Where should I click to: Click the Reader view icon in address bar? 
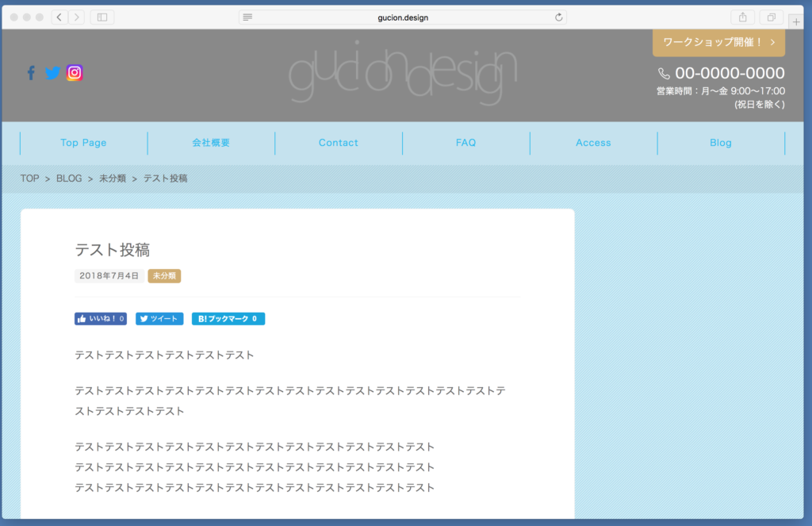(x=248, y=17)
